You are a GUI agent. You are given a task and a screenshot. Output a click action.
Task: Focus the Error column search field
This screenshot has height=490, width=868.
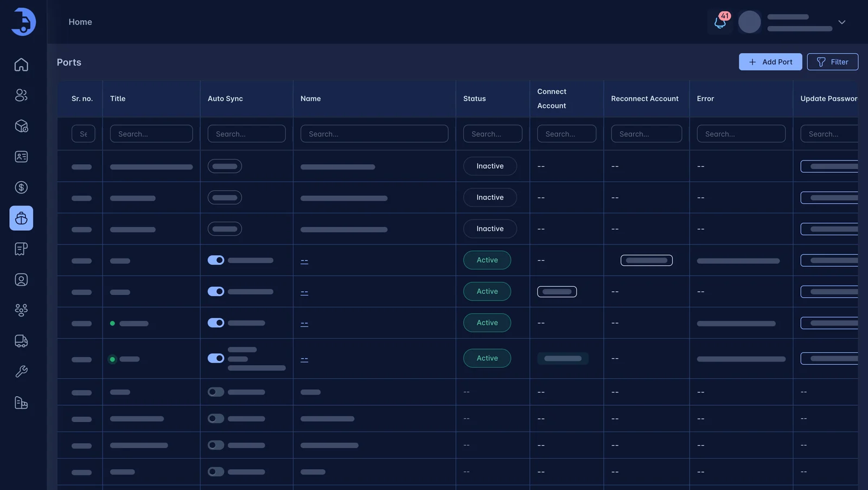click(x=741, y=134)
